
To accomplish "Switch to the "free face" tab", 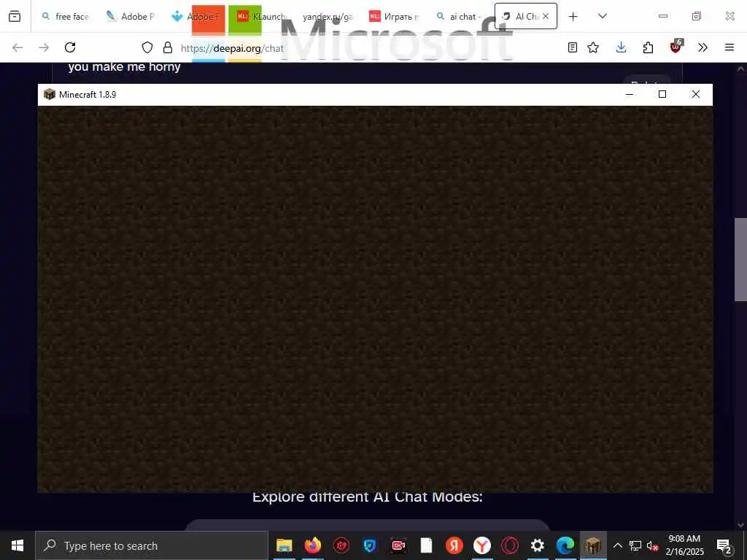I will click(x=66, y=16).
